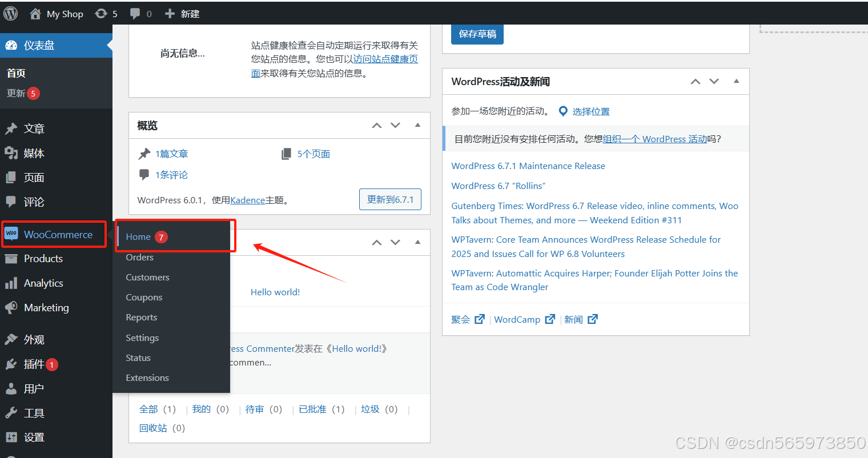This screenshot has width=868, height=458.
Task: Click the 用户 user icon
Action: (11, 389)
